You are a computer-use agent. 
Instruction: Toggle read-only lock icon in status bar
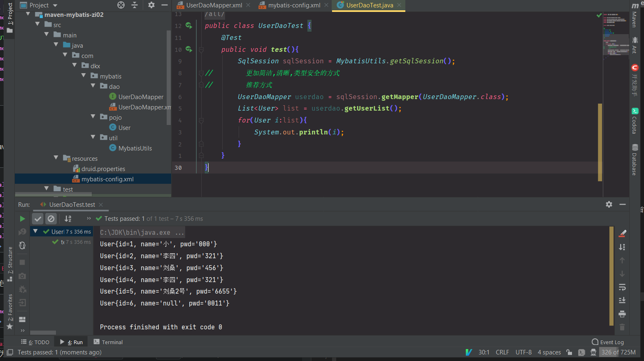[569, 352]
